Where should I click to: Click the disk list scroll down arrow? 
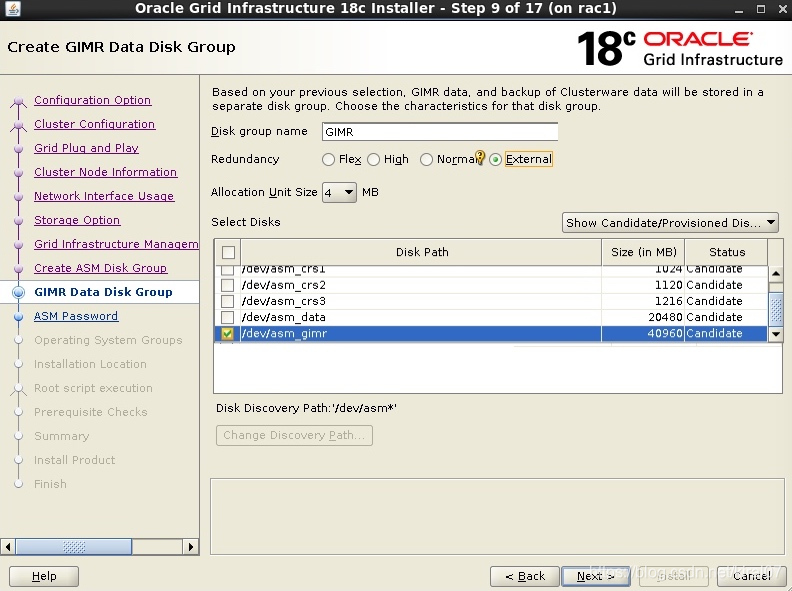776,334
